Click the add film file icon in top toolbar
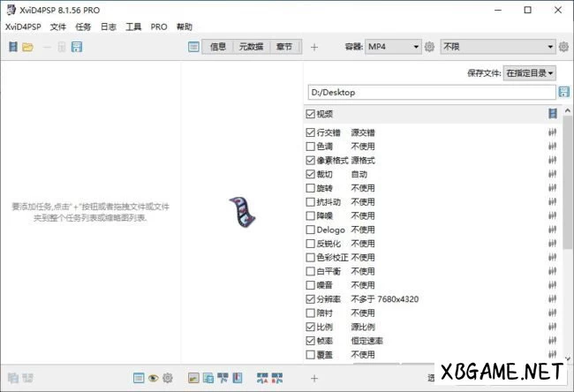 [x=13, y=47]
